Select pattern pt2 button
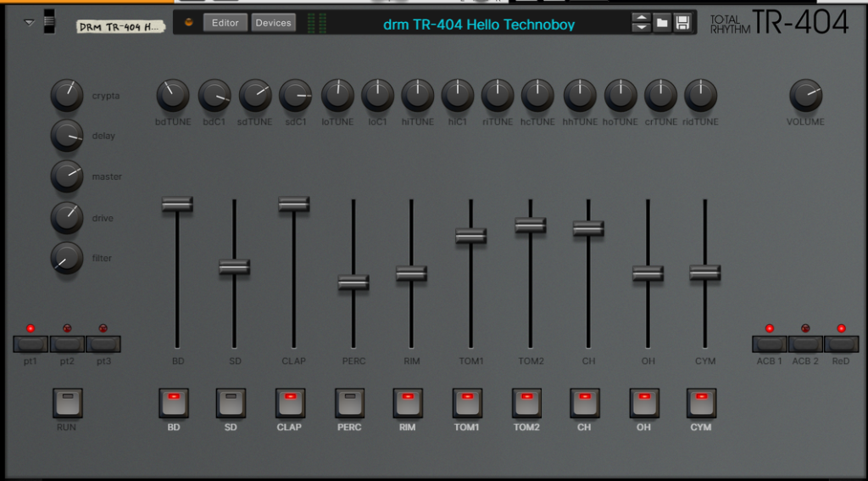Screen dimensions: 868x481 (67, 344)
